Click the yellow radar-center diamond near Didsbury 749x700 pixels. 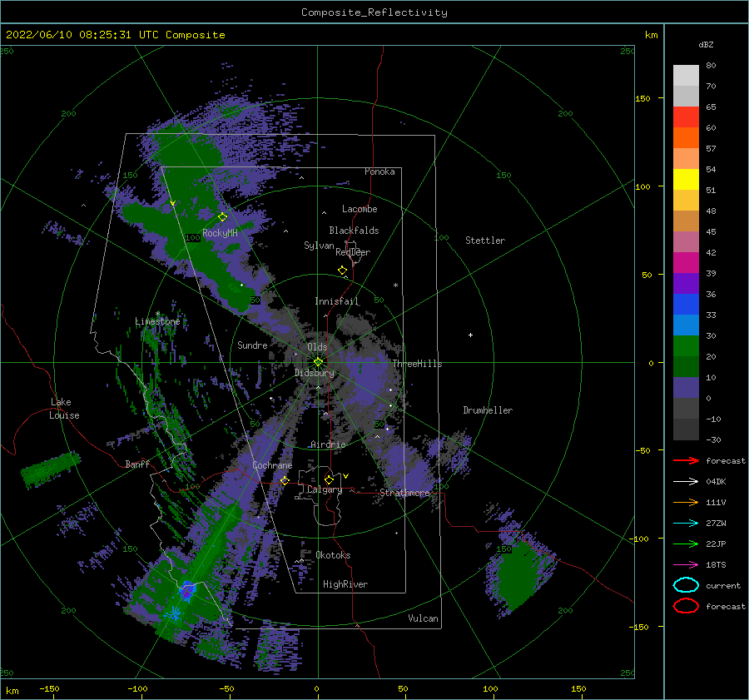pyautogui.click(x=318, y=362)
